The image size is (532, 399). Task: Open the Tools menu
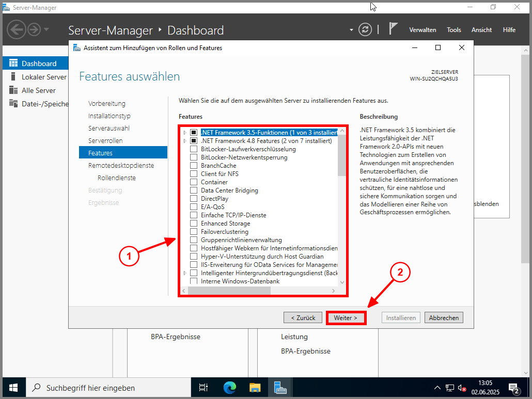click(x=454, y=30)
